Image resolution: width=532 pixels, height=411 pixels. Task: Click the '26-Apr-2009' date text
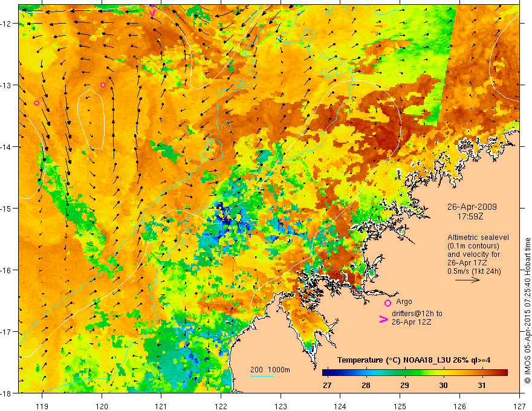472,207
